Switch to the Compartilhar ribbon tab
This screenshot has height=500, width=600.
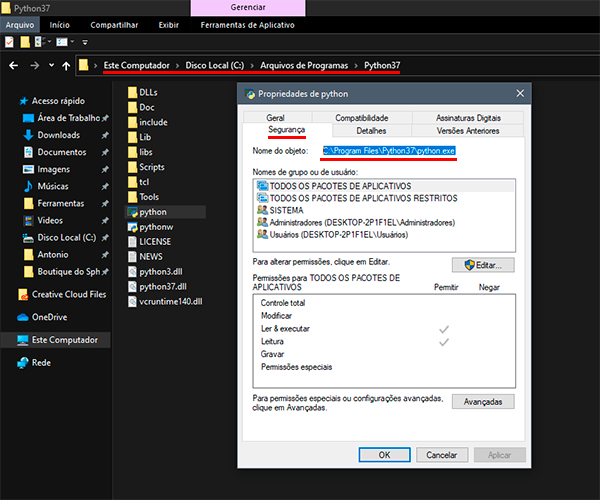pos(114,25)
